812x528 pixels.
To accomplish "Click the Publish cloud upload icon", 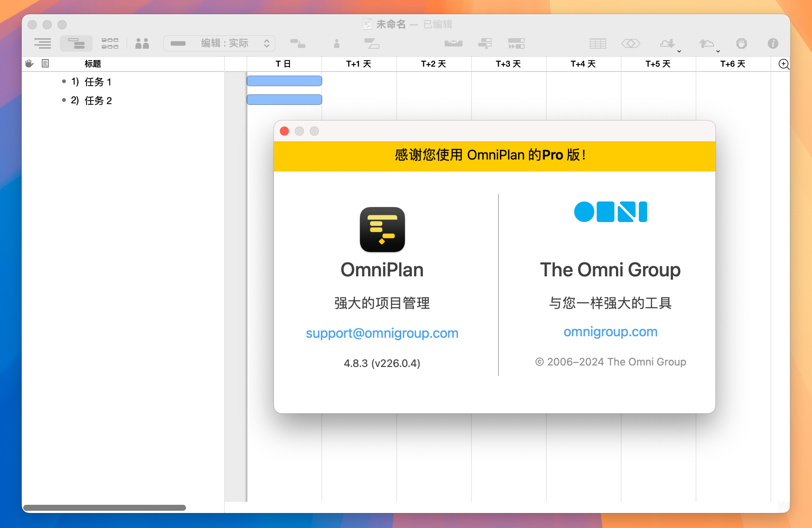I will click(706, 43).
